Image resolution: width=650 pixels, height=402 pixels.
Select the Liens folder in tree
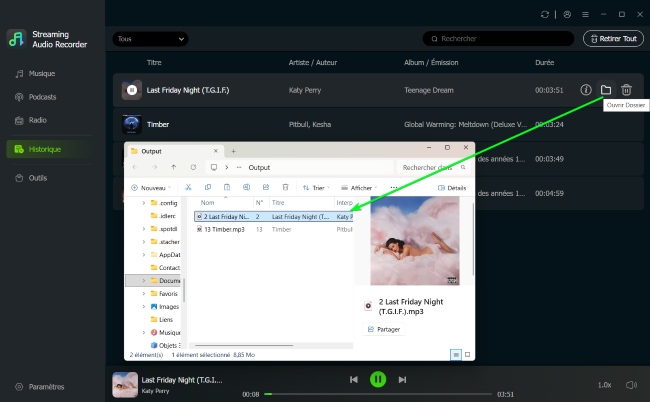click(x=162, y=320)
